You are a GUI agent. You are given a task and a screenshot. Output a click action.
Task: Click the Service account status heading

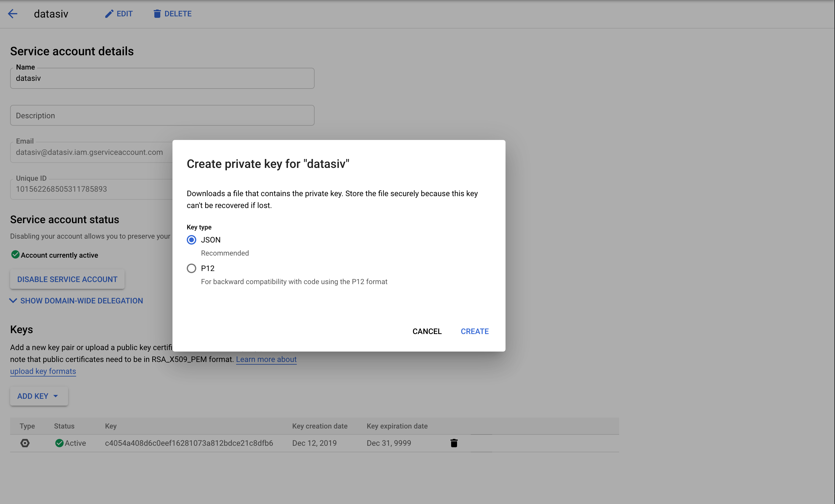(65, 220)
